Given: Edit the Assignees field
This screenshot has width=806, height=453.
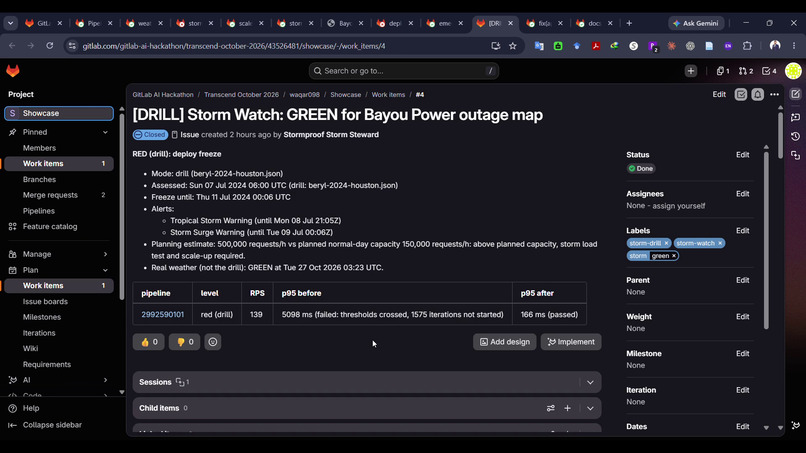Looking at the screenshot, I should (742, 194).
